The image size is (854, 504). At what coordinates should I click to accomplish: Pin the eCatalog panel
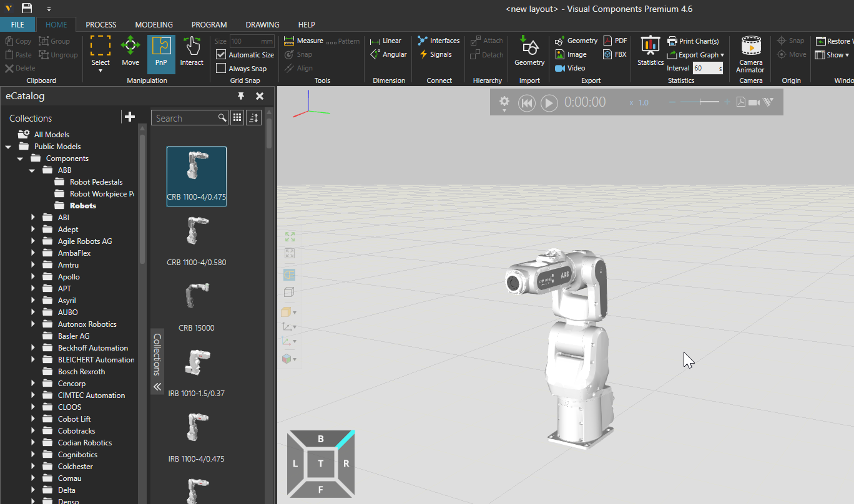point(241,96)
